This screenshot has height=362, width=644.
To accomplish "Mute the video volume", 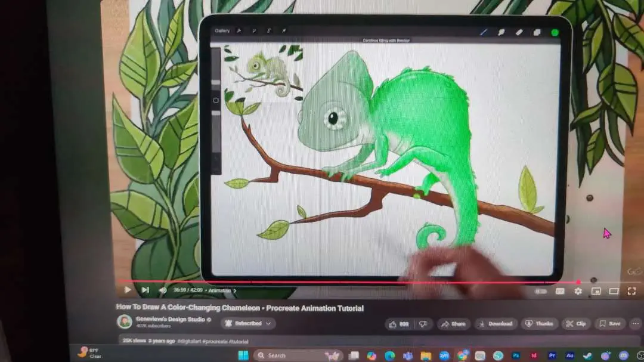I will pyautogui.click(x=163, y=290).
